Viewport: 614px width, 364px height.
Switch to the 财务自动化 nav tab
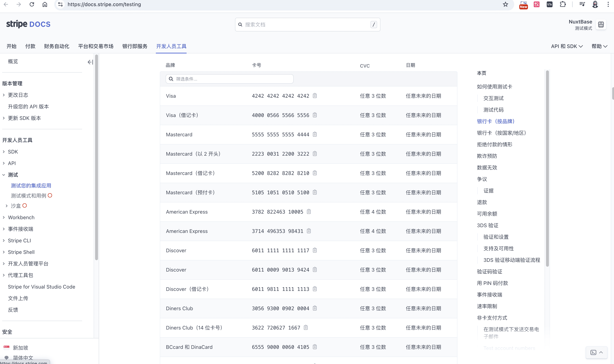click(56, 46)
